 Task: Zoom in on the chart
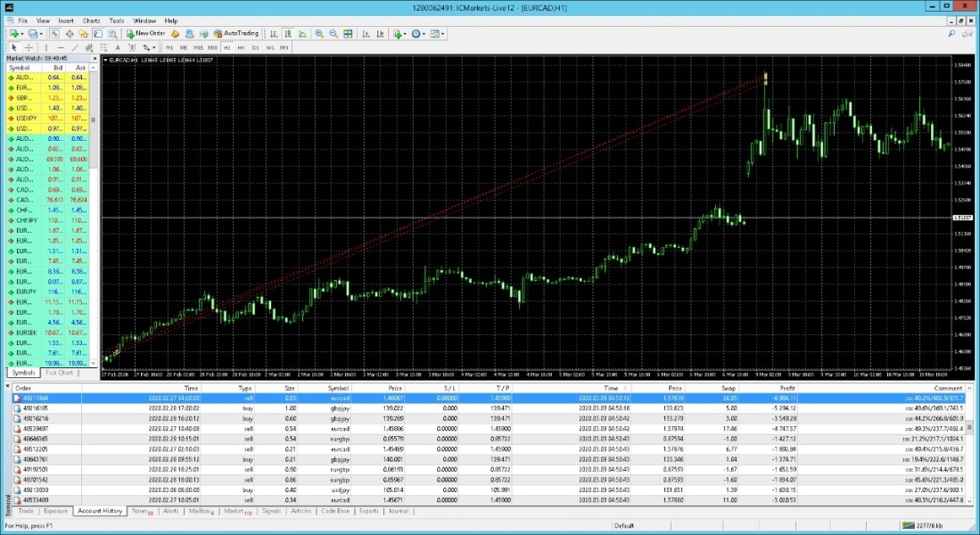tap(319, 34)
